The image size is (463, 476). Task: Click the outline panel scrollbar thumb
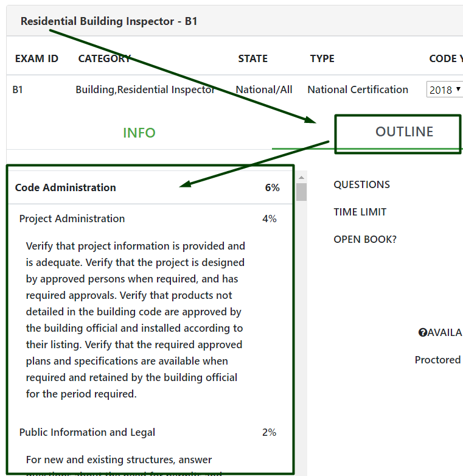tap(301, 192)
